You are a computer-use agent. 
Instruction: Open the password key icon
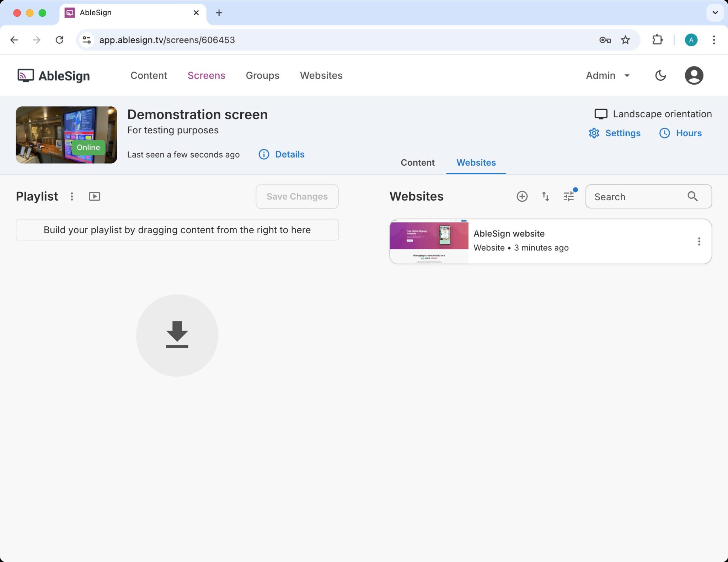pyautogui.click(x=605, y=40)
